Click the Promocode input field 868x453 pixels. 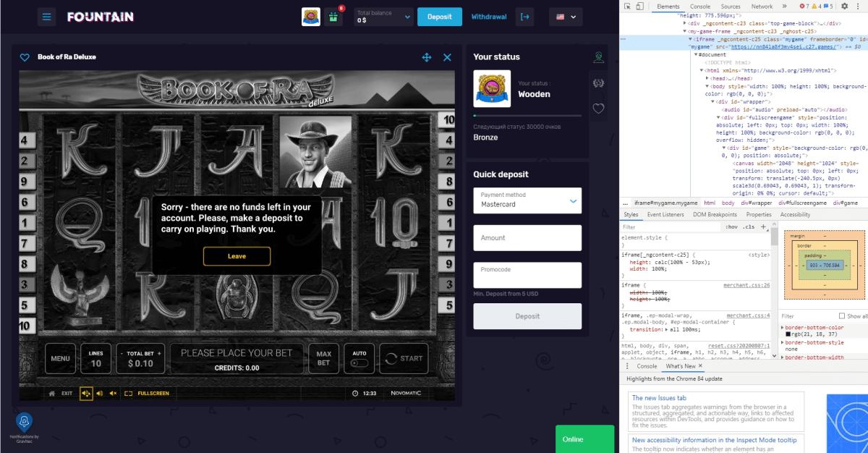pos(527,276)
